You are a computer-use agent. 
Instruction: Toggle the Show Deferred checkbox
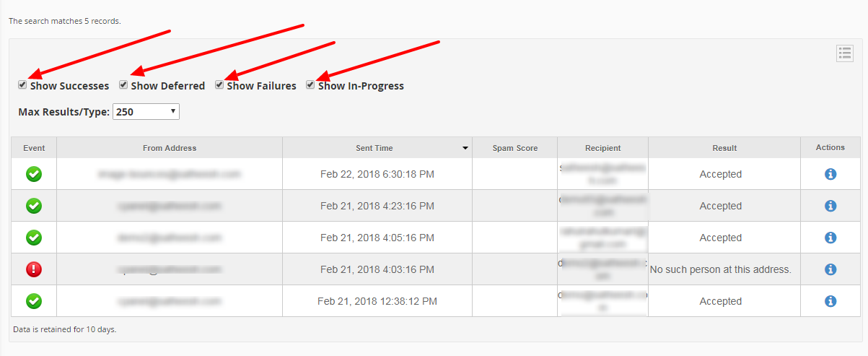[x=124, y=85]
